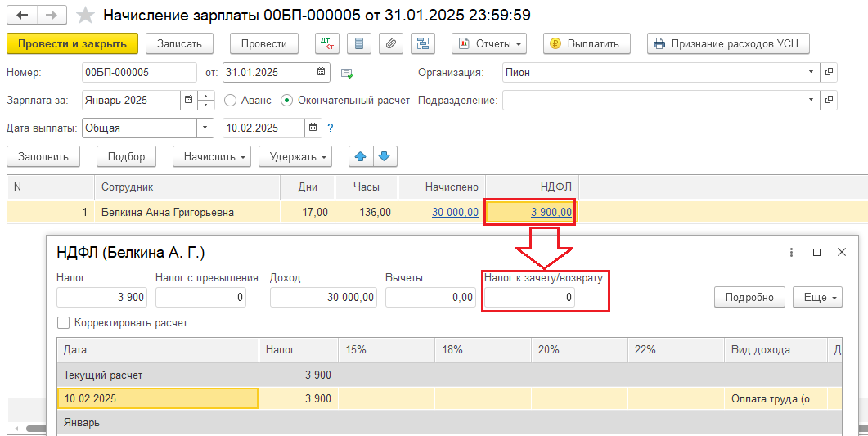Expand the Отчеты dropdown button
The height and width of the screenshot is (436, 868).
click(x=489, y=43)
